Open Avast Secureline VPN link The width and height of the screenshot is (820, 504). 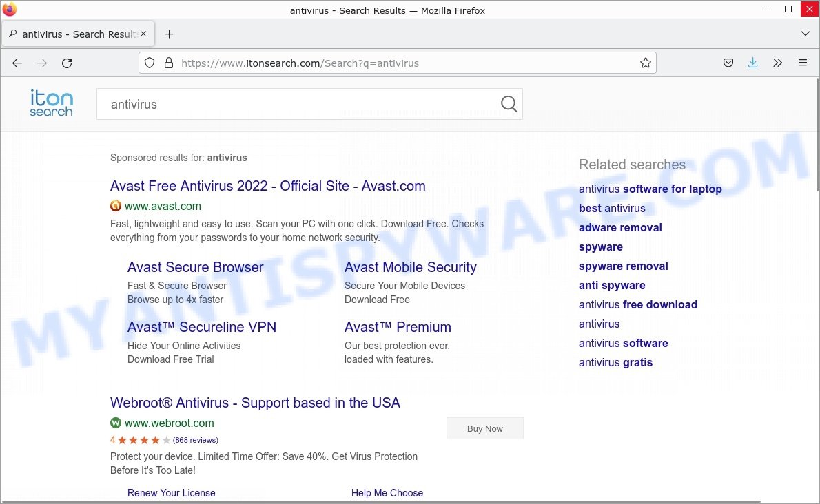pos(202,327)
